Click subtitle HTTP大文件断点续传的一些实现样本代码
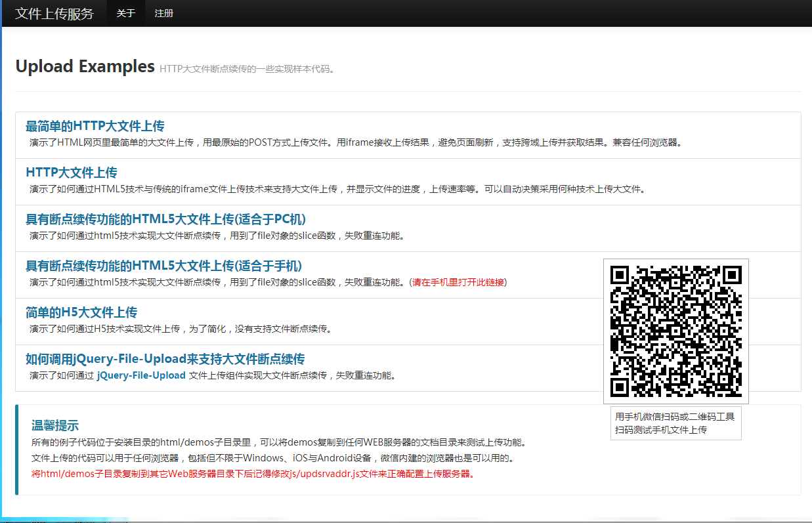This screenshot has width=812, height=523. tap(248, 69)
